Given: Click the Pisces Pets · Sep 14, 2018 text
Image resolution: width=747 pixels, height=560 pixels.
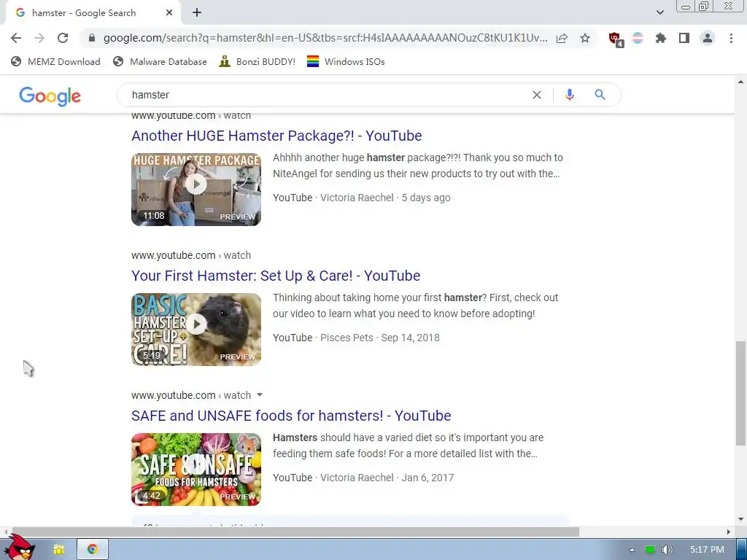Looking at the screenshot, I should 379,338.
